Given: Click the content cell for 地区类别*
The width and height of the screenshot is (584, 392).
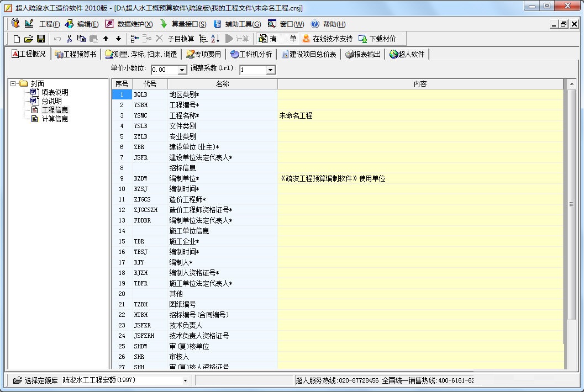Looking at the screenshot, I should pyautogui.click(x=420, y=94).
